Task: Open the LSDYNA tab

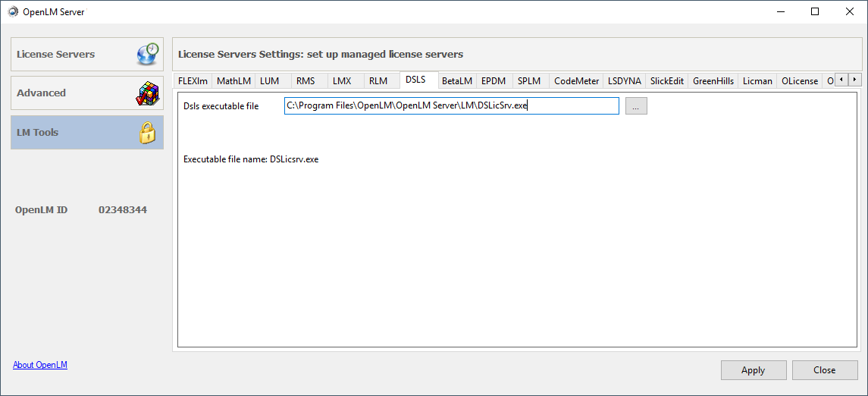Action: point(624,80)
